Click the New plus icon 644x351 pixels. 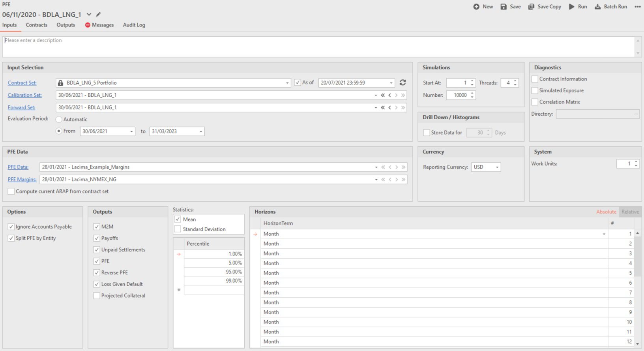pos(476,7)
